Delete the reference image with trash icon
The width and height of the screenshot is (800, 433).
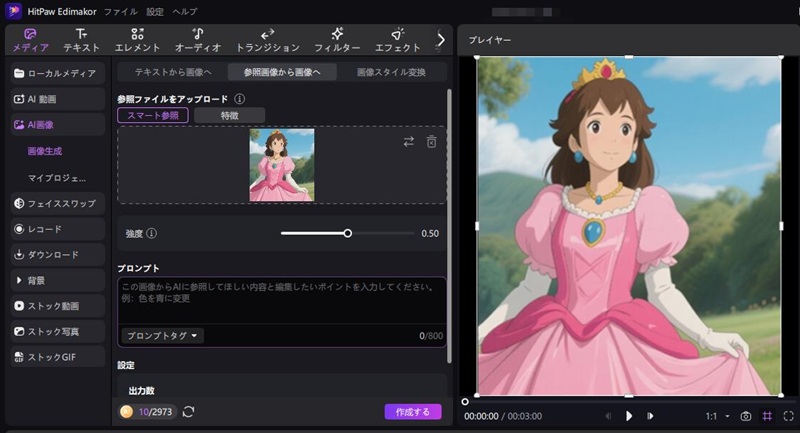pyautogui.click(x=432, y=141)
